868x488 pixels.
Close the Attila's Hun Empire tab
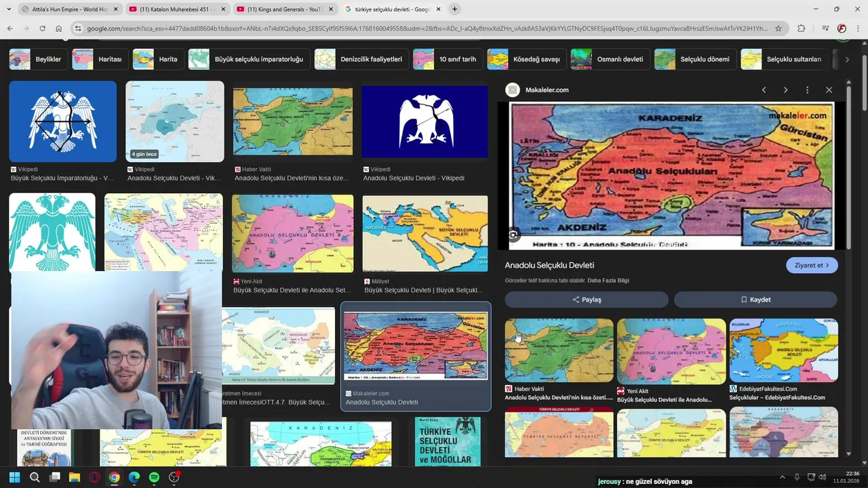point(115,9)
